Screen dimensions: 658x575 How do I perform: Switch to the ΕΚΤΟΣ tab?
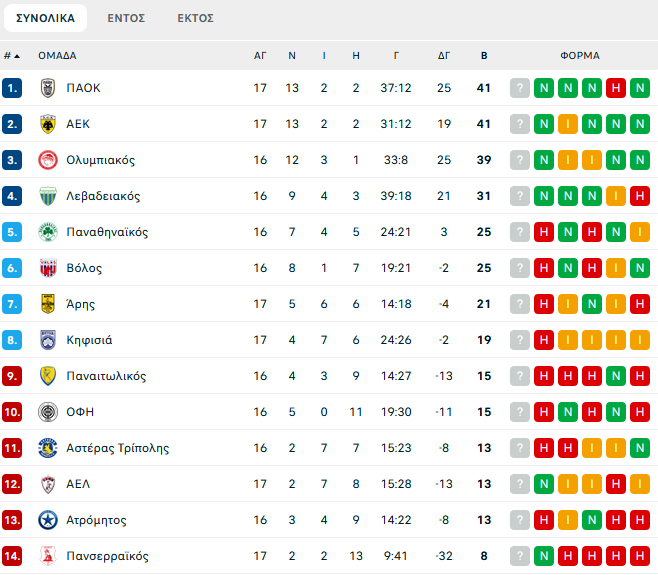coord(195,18)
